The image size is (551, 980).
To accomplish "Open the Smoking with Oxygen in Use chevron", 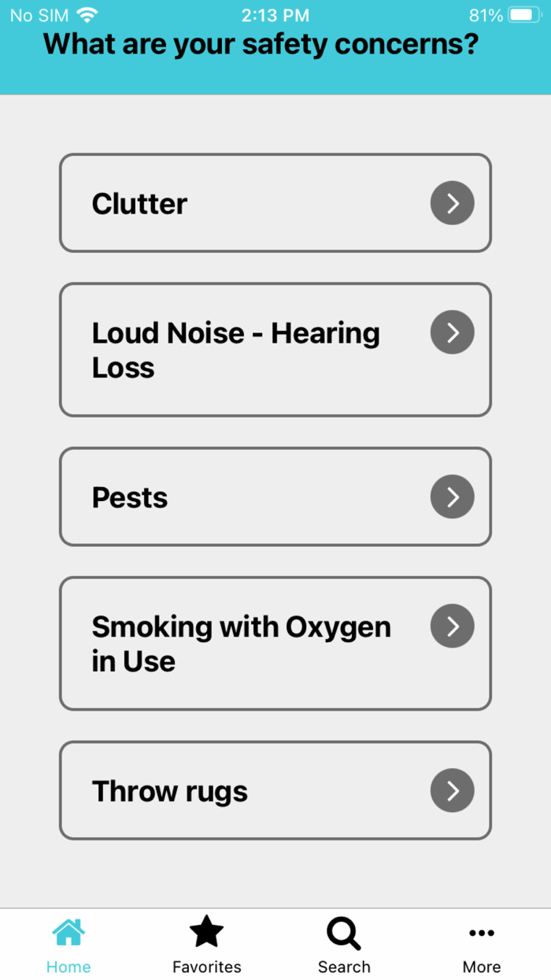I will pos(452,625).
